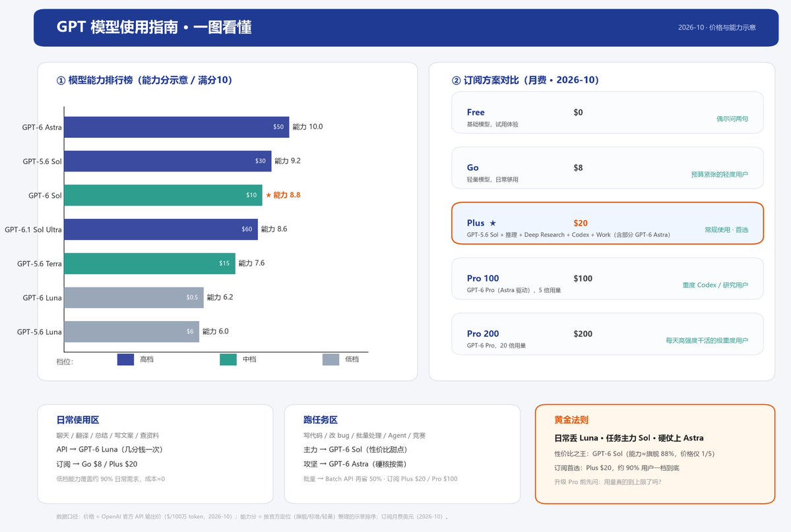Click the $30 price label in bar
Viewport: 791px width, 532px height.
[261, 161]
